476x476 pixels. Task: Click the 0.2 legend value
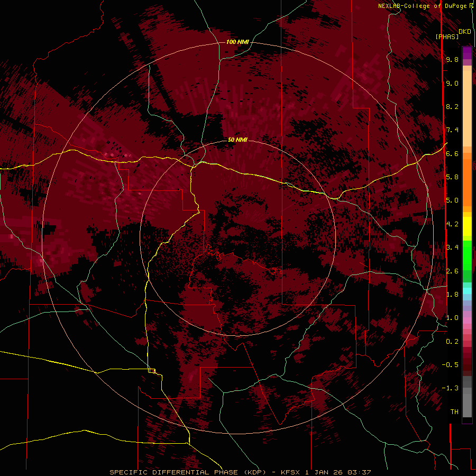pos(452,342)
